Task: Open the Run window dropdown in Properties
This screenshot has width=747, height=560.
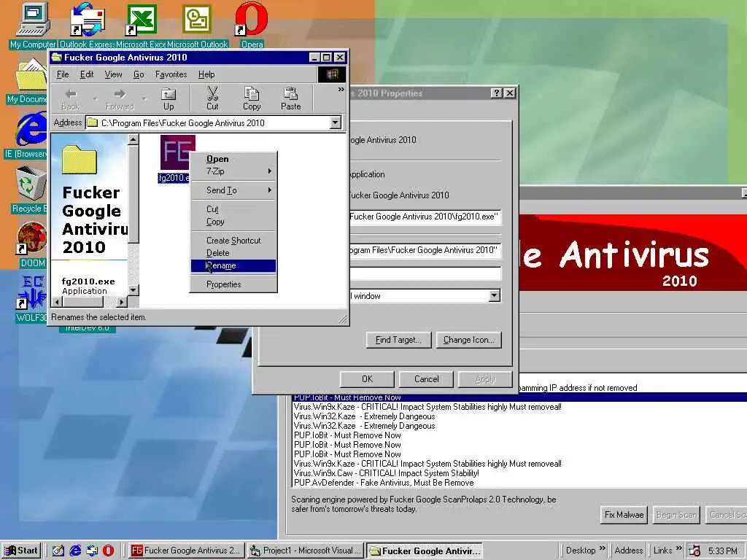Action: (495, 296)
